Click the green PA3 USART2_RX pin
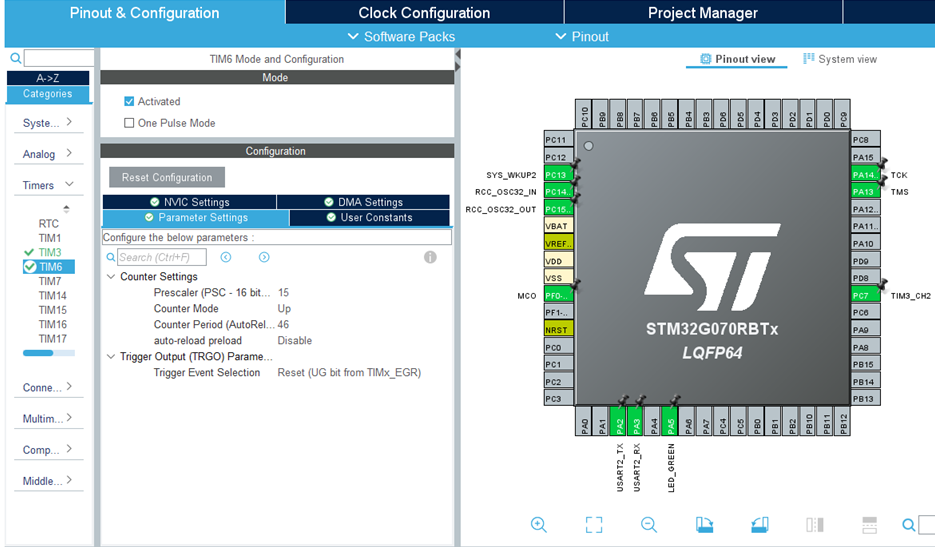The width and height of the screenshot is (935, 547). click(x=636, y=421)
